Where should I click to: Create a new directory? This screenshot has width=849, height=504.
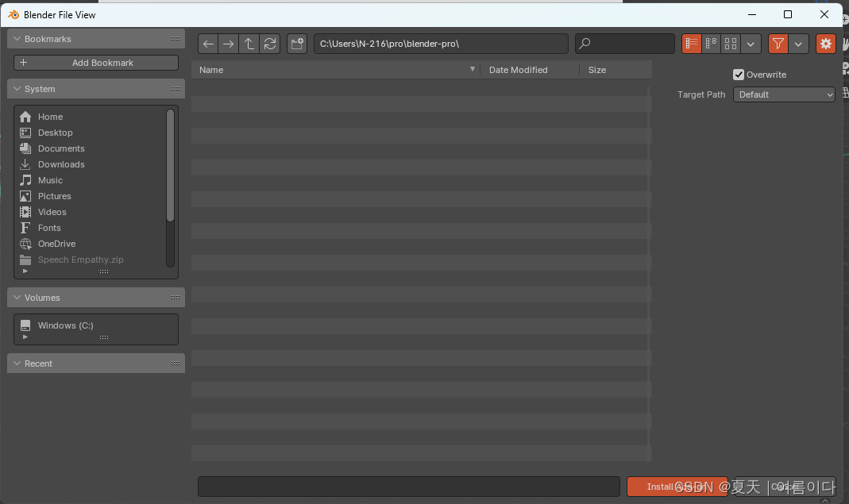(297, 44)
